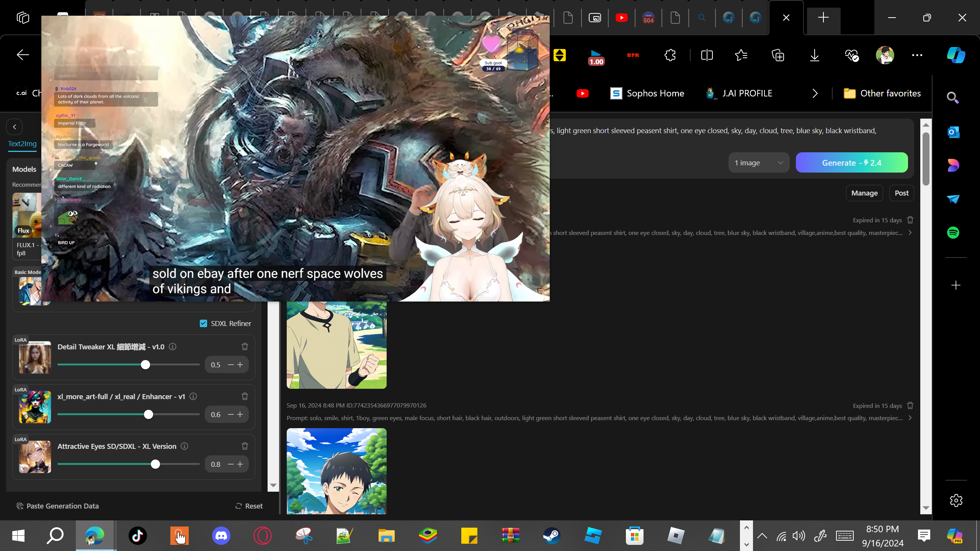The width and height of the screenshot is (980, 551).
Task: Open Outlook in the Edge sidebar
Action: pyautogui.click(x=953, y=132)
